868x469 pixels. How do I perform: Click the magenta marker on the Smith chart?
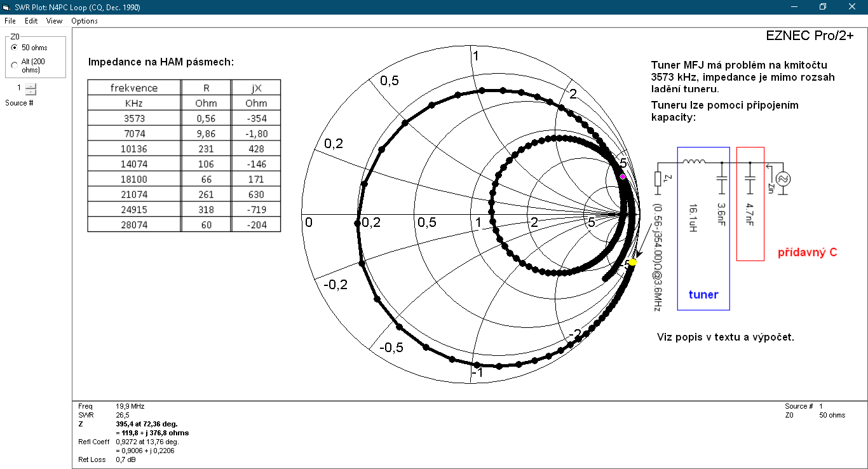[x=623, y=177]
